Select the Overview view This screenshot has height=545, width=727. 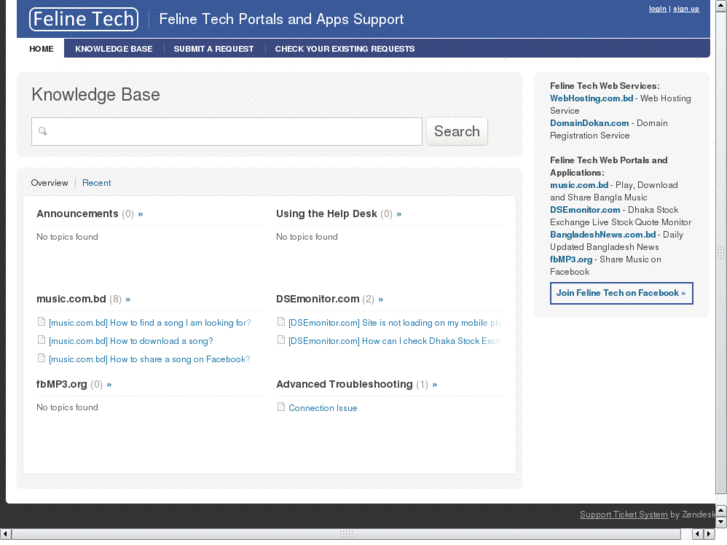(49, 183)
